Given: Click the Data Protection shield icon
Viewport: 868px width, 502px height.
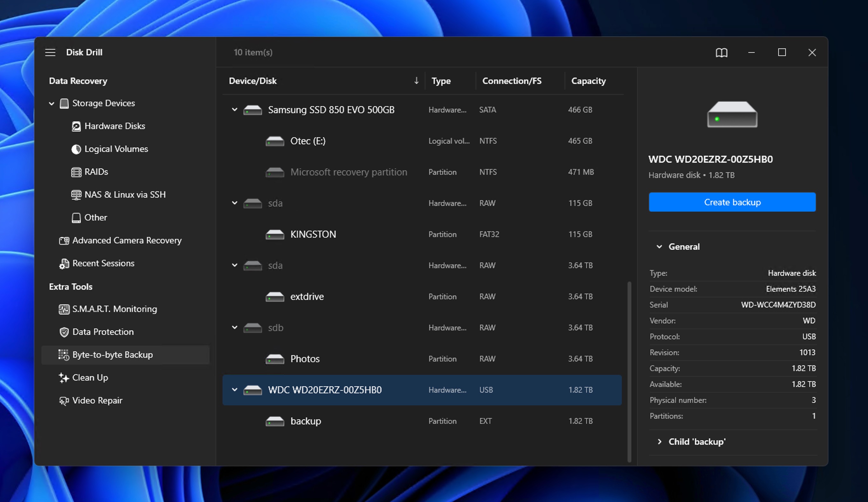Looking at the screenshot, I should click(x=64, y=332).
